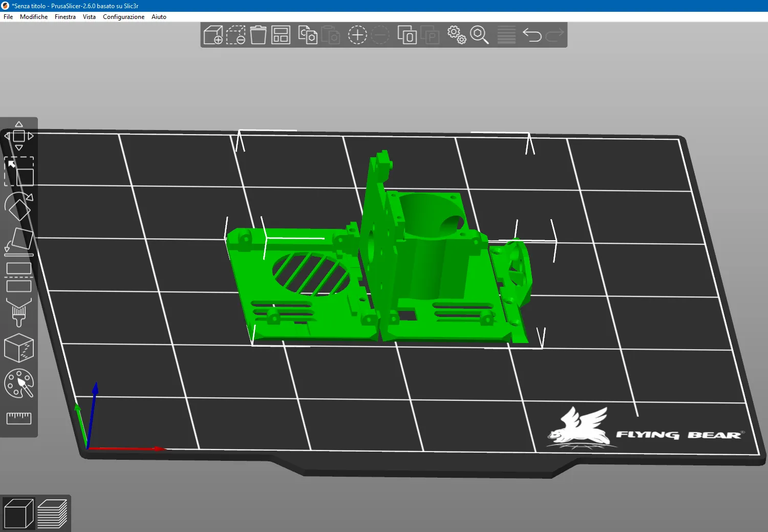The height and width of the screenshot is (532, 768).
Task: Click the Delete selected object icon
Action: pyautogui.click(x=236, y=35)
